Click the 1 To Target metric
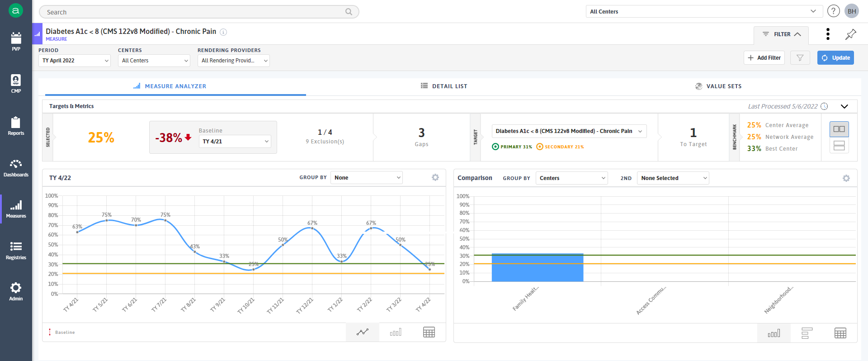The width and height of the screenshot is (868, 361). tap(693, 137)
